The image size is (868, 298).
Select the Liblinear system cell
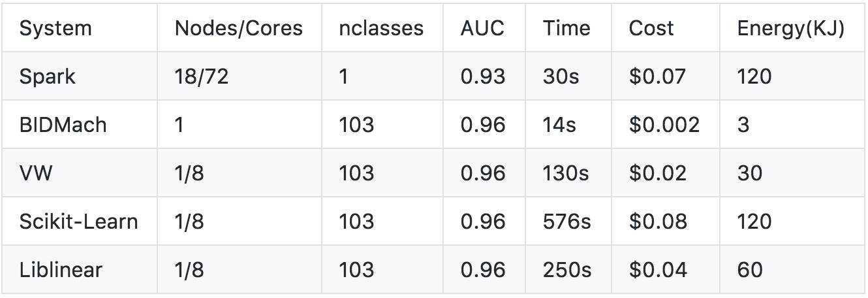pos(61,270)
